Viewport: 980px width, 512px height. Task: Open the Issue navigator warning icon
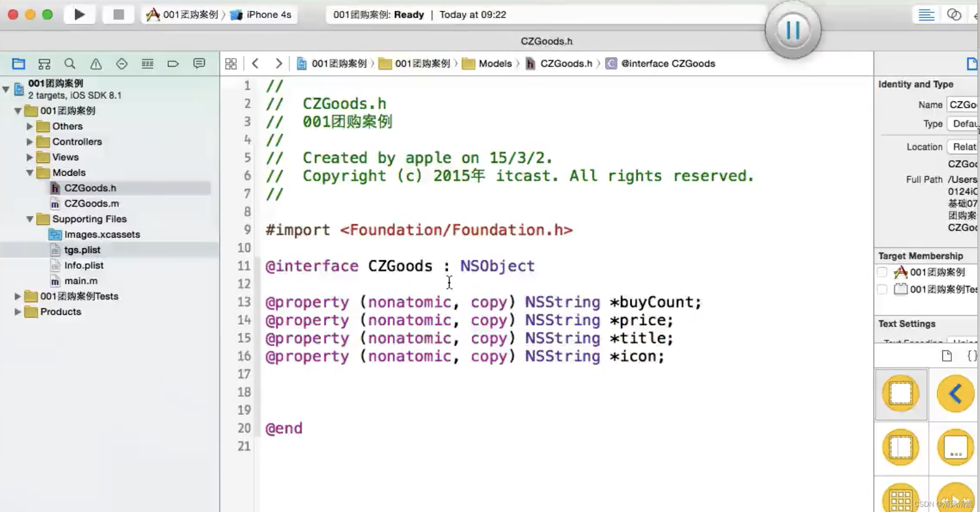pos(96,64)
